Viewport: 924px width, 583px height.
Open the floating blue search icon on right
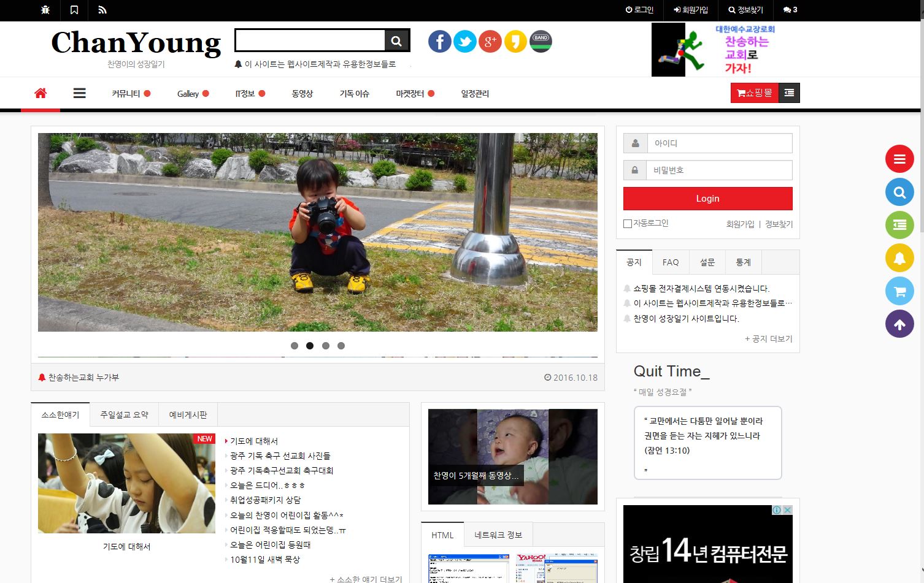pyautogui.click(x=899, y=192)
